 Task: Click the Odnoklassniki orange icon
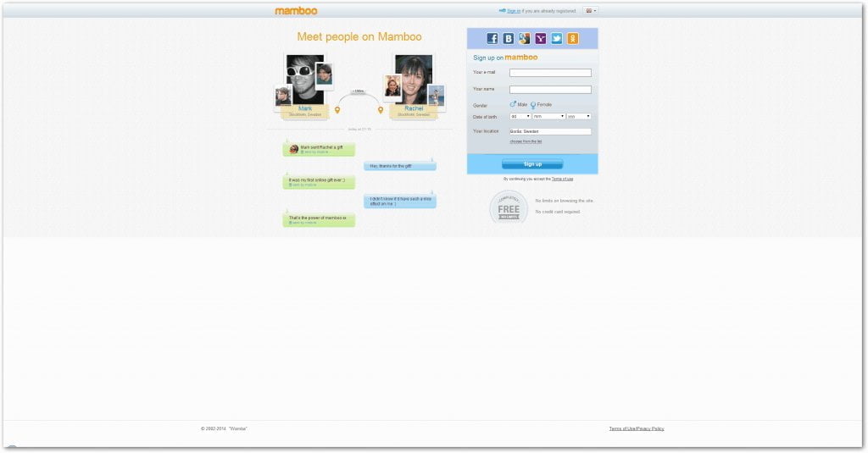(x=573, y=38)
